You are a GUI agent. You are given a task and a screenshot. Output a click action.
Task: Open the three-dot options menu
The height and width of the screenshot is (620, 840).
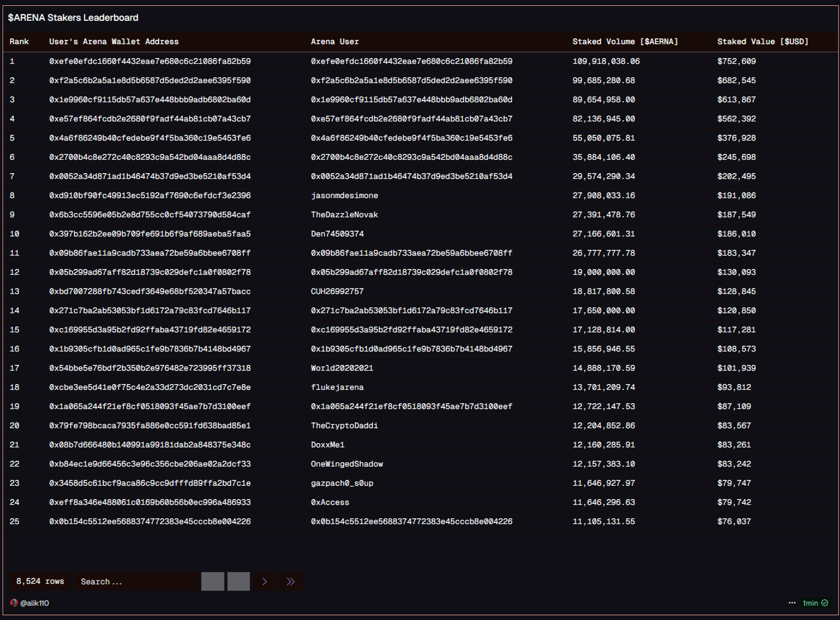click(x=791, y=603)
